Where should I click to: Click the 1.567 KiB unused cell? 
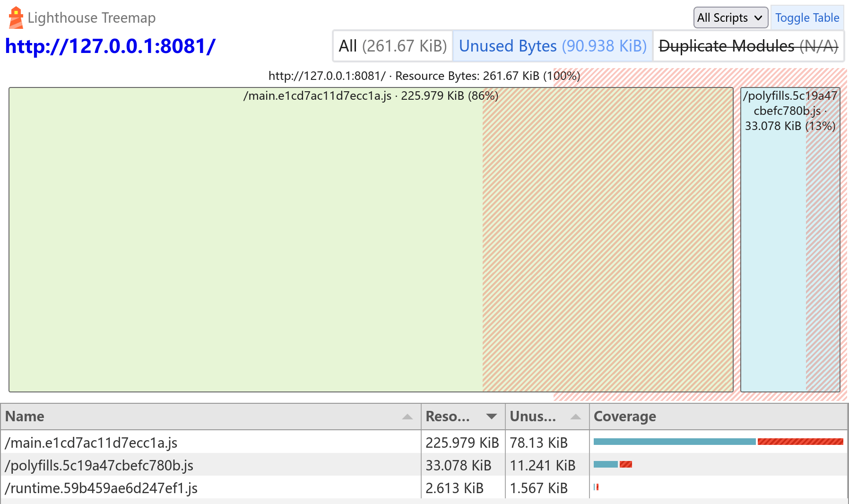(x=547, y=488)
